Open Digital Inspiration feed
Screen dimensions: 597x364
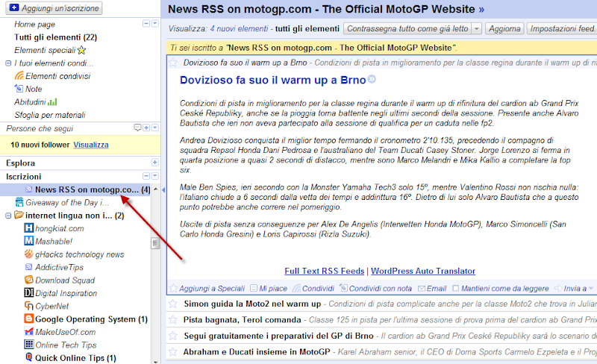tap(61, 293)
